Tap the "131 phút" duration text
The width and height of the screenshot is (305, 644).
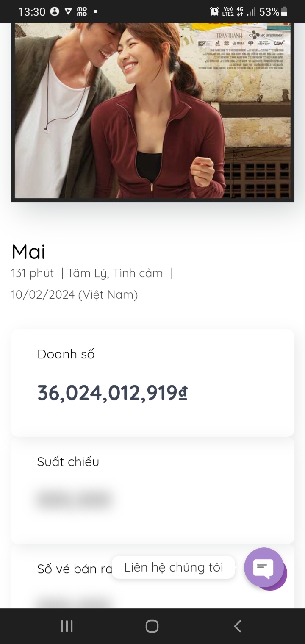pos(33,273)
